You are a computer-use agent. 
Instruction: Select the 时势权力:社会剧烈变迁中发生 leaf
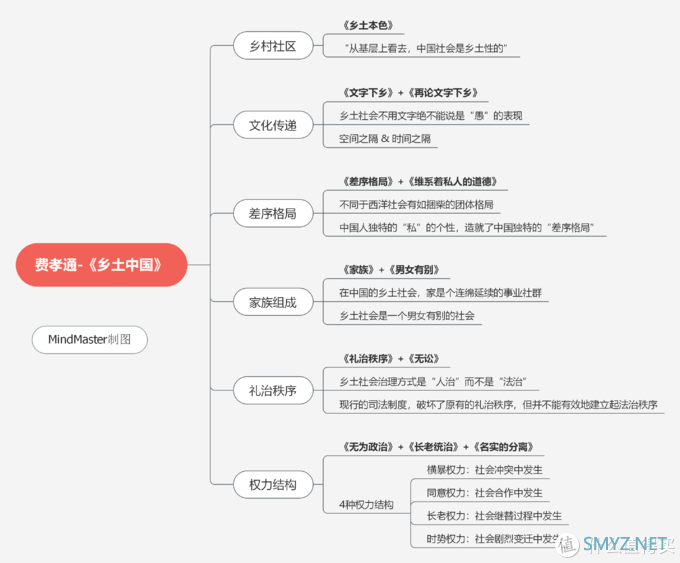pos(494,539)
